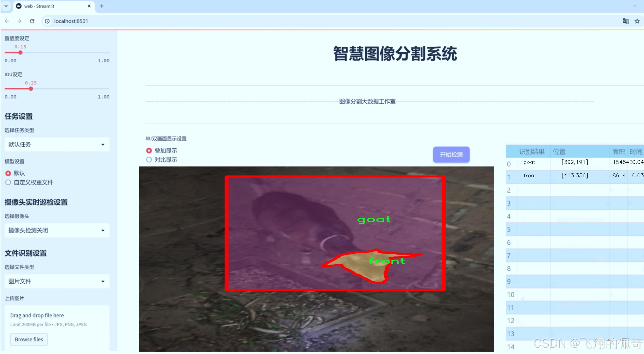The image size is (644, 354).
Task: Close the web · Streamlit tab
Action: pyautogui.click(x=89, y=6)
